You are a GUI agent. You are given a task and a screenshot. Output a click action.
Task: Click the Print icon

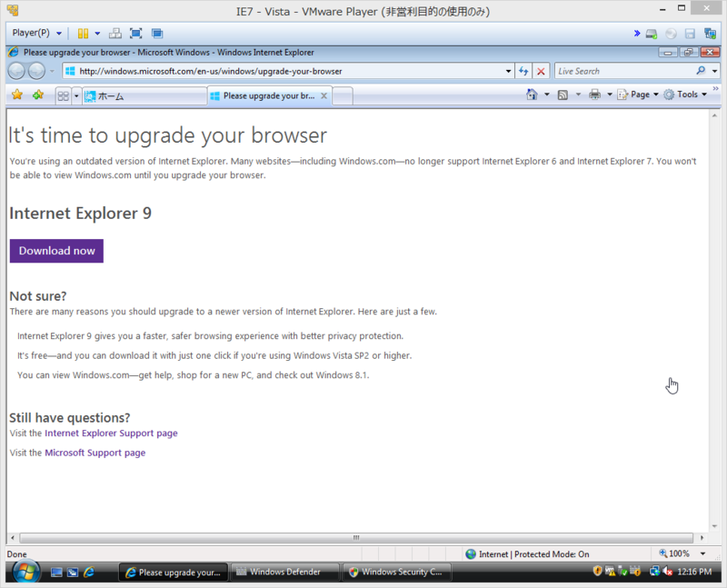click(x=594, y=95)
